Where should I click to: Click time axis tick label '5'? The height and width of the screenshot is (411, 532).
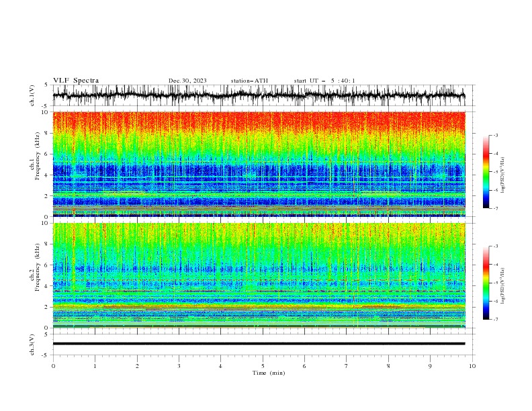coord(263,366)
